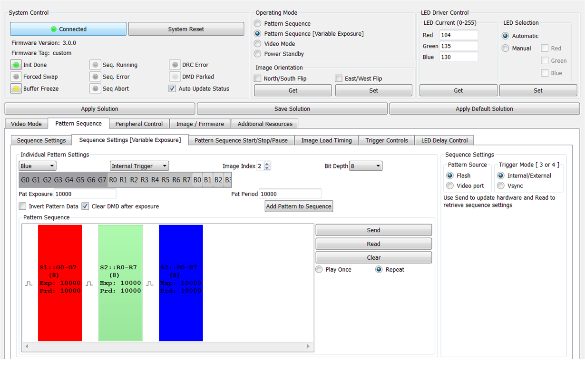Open the Blue color dropdown
Viewport: 585px width, 392px height.
pos(38,166)
